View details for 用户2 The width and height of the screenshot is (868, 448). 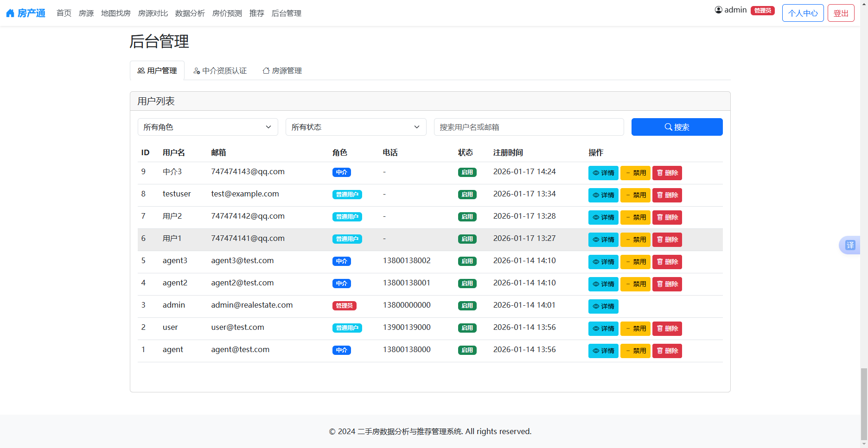pyautogui.click(x=603, y=217)
